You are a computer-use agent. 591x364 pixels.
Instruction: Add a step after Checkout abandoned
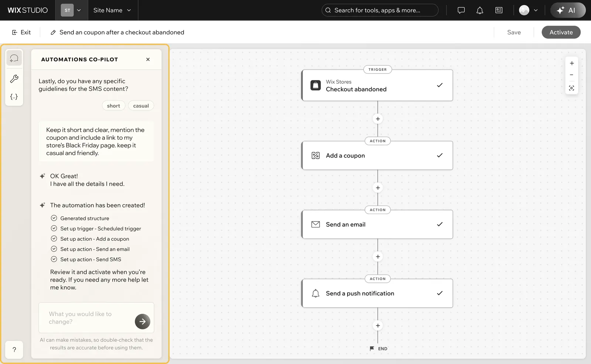tap(378, 119)
